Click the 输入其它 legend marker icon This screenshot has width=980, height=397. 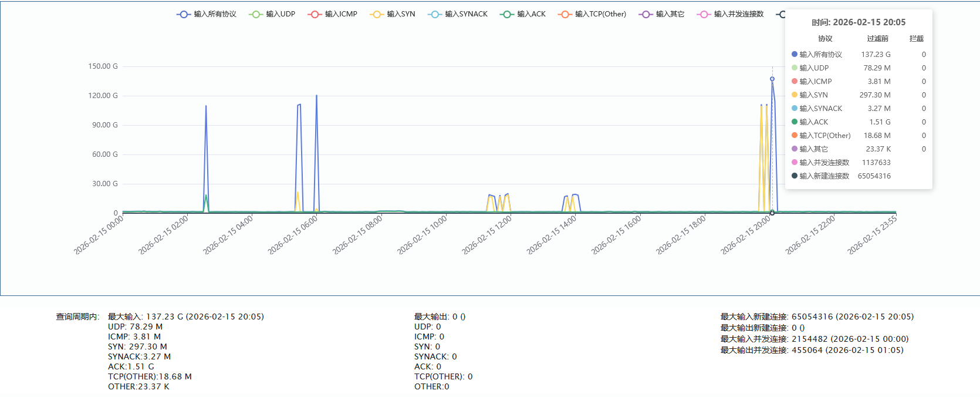[646, 14]
